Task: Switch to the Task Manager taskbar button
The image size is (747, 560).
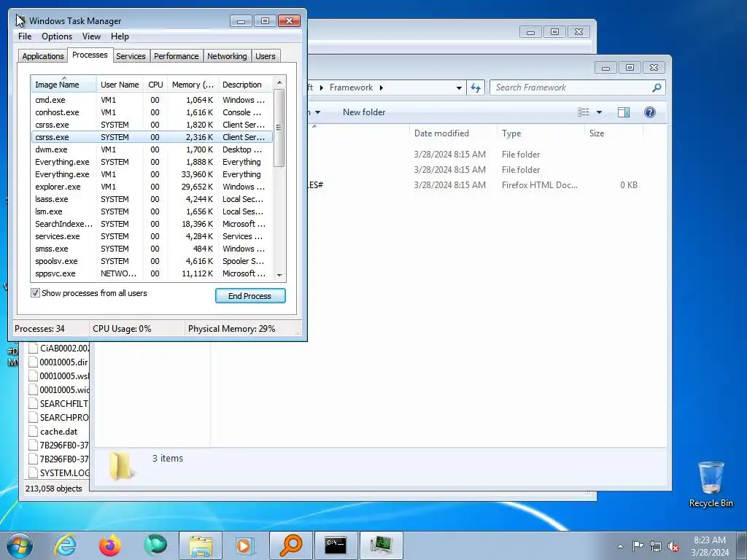Action: point(381,545)
